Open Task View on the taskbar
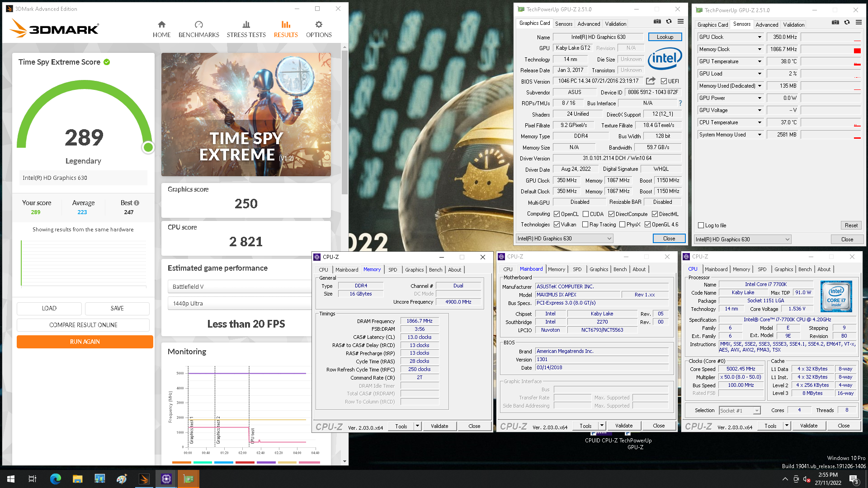This screenshot has height=488, width=868. point(33,479)
